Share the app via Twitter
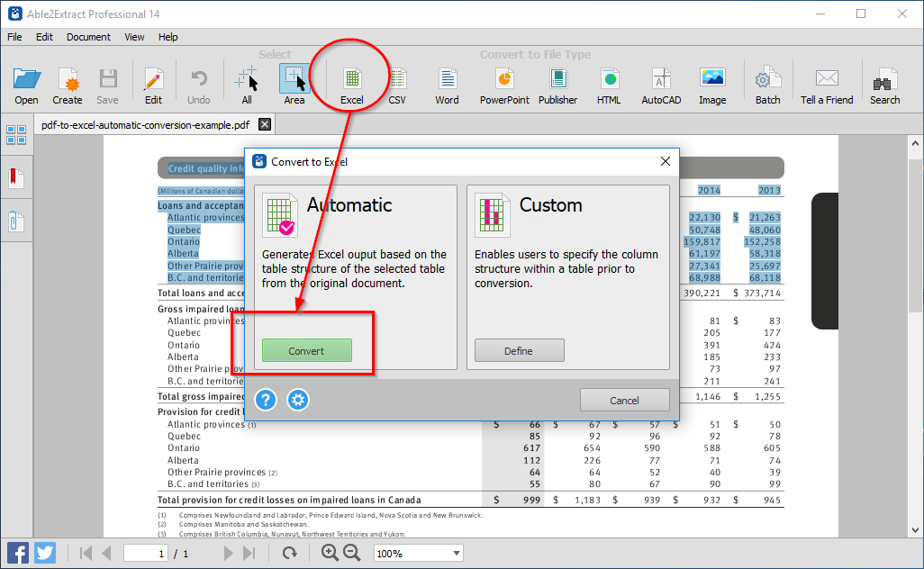This screenshot has width=924, height=569. [44, 552]
